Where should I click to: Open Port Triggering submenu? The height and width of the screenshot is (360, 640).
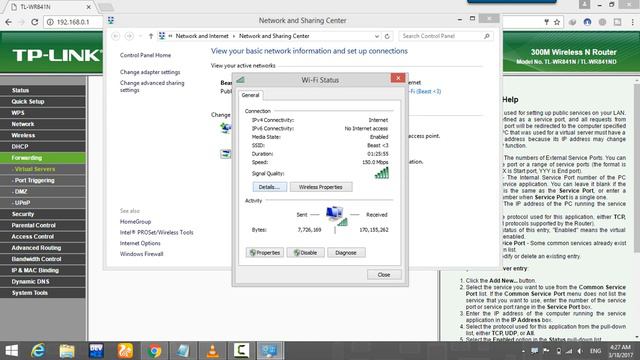tap(43, 180)
